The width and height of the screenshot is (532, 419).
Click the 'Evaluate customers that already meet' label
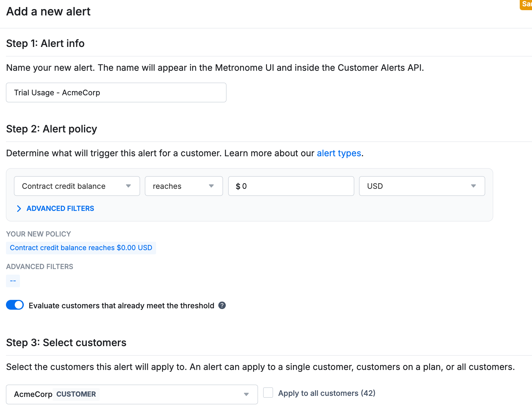pos(121,306)
